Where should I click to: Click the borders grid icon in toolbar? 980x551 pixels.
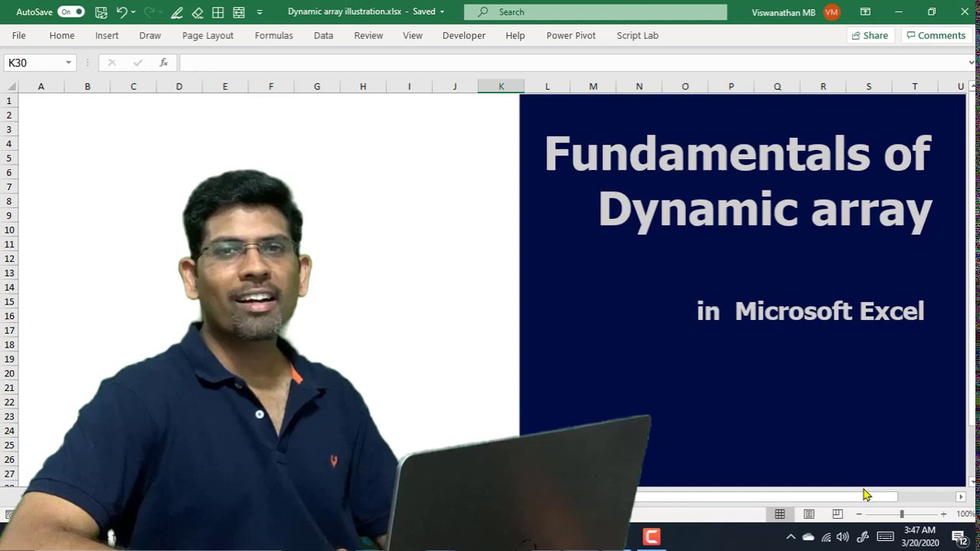218,12
